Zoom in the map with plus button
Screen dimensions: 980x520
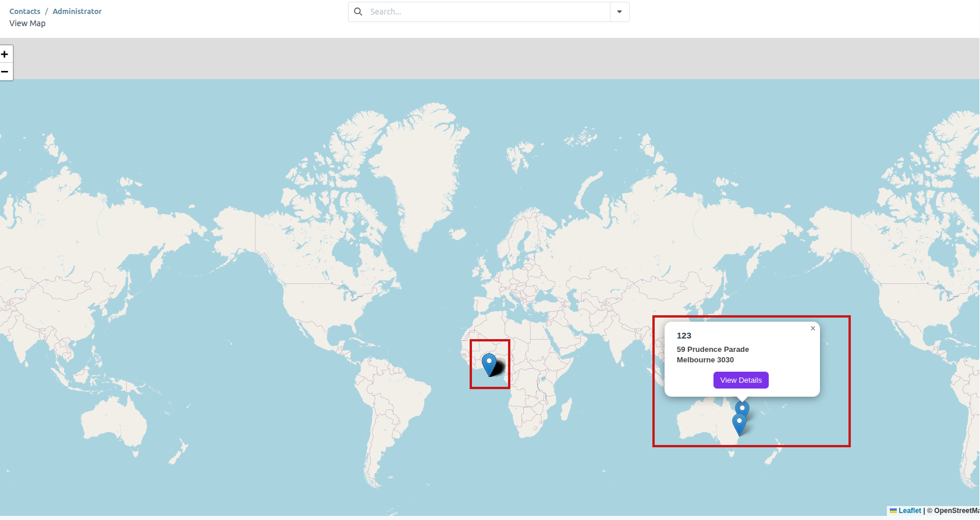coord(5,55)
